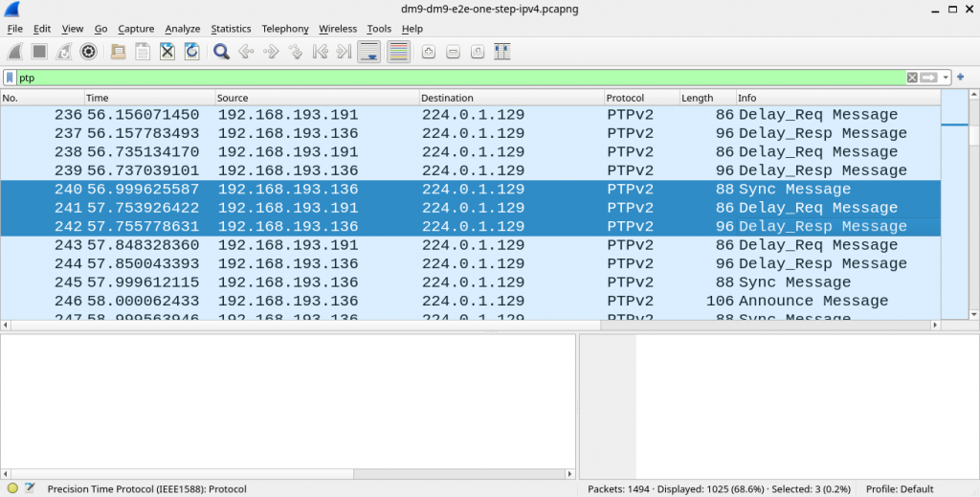Viewport: 980px width, 497px height.
Task: Open capture options gear icon
Action: point(88,52)
